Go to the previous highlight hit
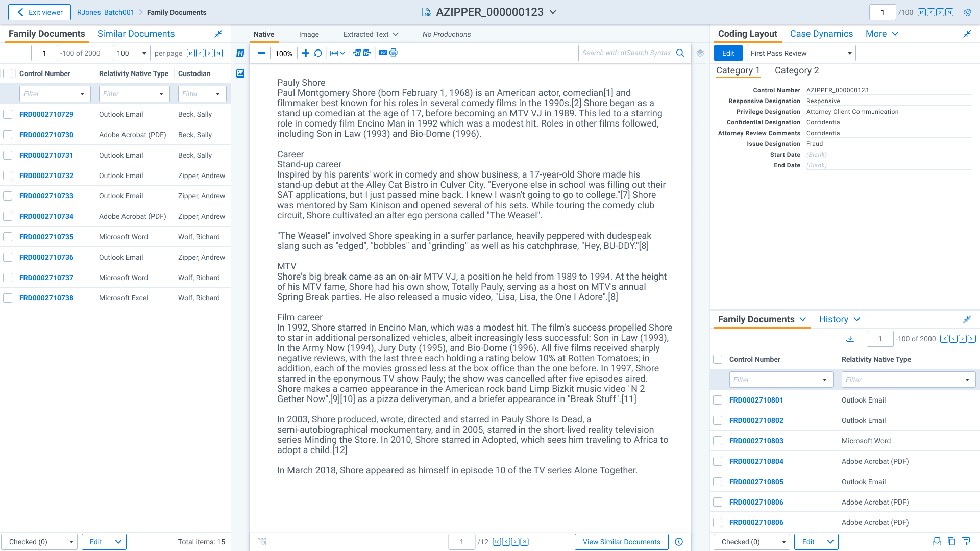980x551 pixels. pos(357,53)
